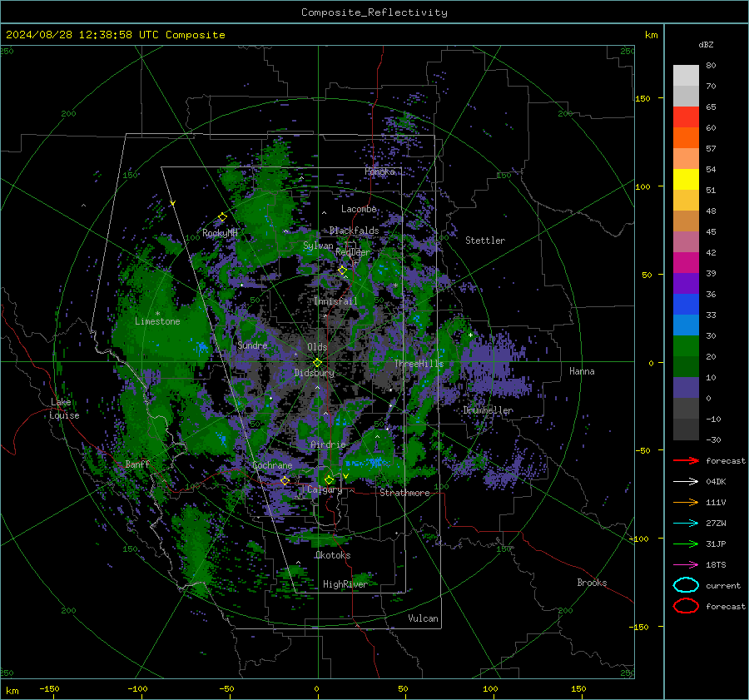Viewport: 749px width, 700px height.
Task: Click the dBZ legend heading
Action: coord(706,44)
